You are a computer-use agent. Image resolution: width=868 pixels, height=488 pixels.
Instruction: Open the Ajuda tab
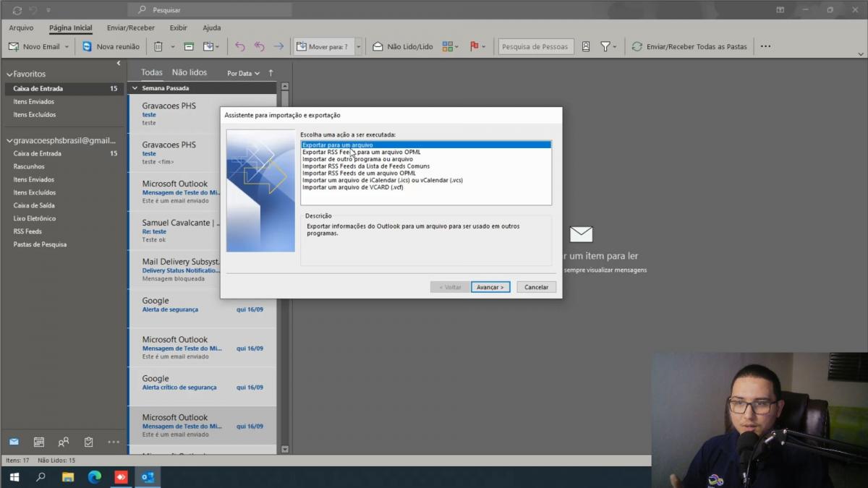pyautogui.click(x=211, y=27)
